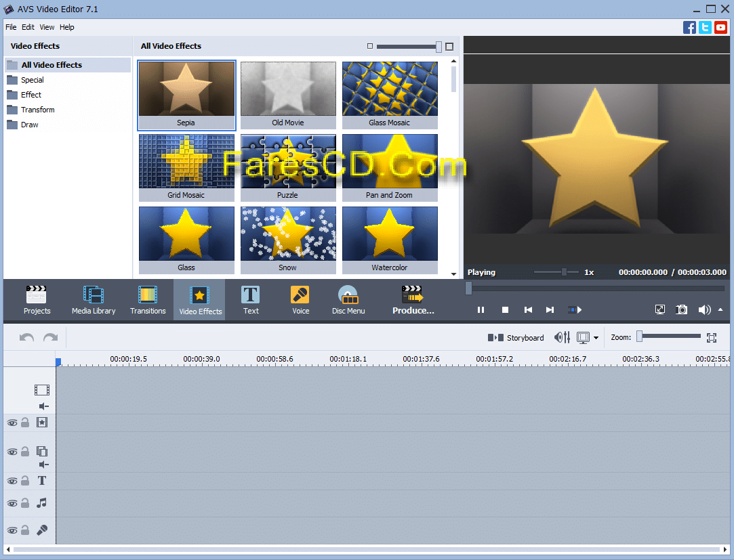Image resolution: width=734 pixels, height=560 pixels.
Task: Expand the volume arrow next to speaker
Action: click(720, 309)
